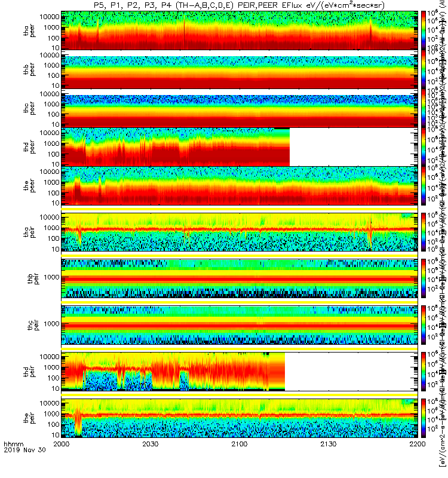The image size is (448, 478).
Task: Click the color bar beside thc peer panel
Action: (x=424, y=108)
